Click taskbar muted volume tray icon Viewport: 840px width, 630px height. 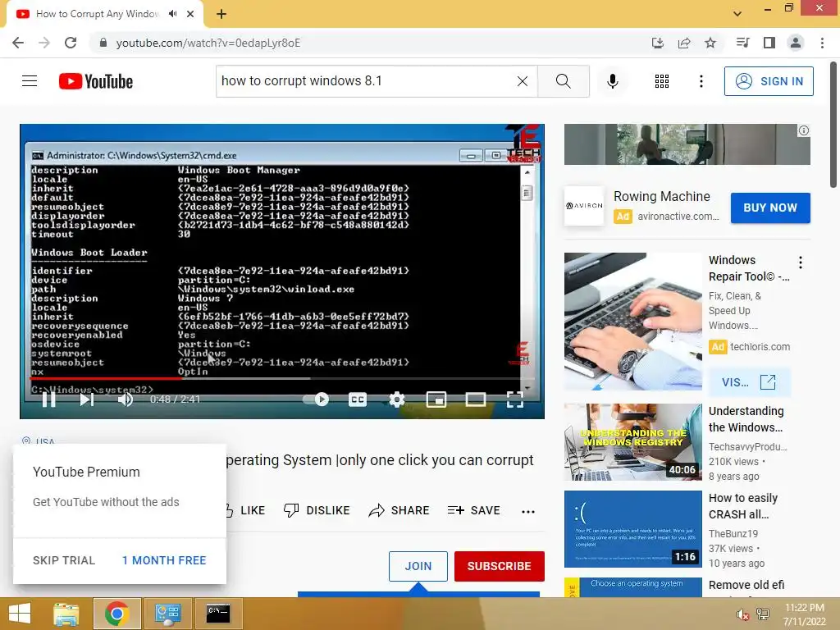(x=743, y=614)
